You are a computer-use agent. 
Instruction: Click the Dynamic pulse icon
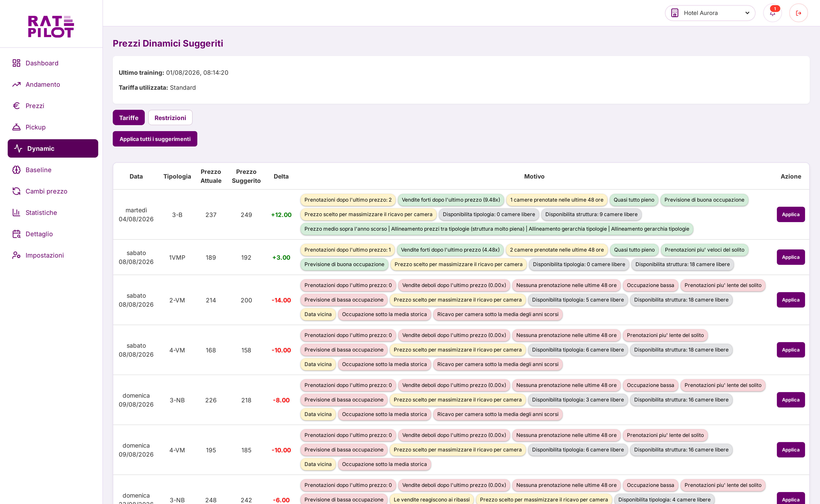pyautogui.click(x=18, y=148)
